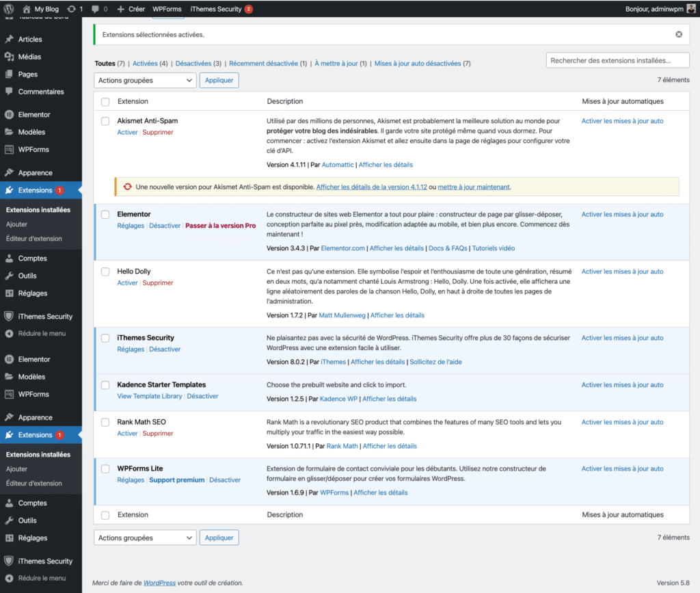The height and width of the screenshot is (593, 700).
Task: Click 'mettre à jour maintenant' for Akismet
Action: coord(473,187)
